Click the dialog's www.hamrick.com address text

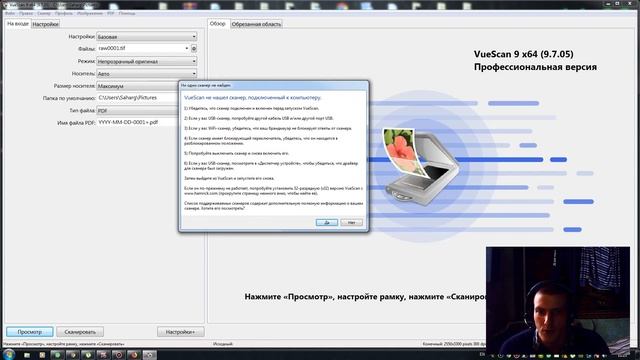[x=200, y=193]
